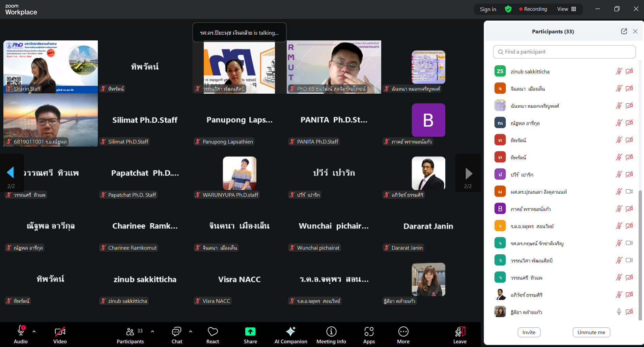
Task: Click Sign in
Action: click(488, 9)
